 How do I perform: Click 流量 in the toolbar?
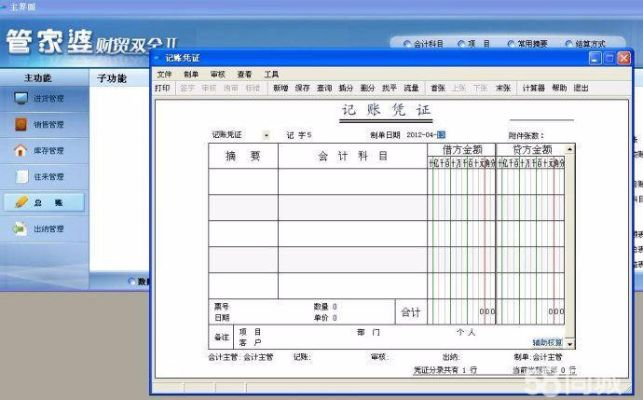(x=411, y=88)
